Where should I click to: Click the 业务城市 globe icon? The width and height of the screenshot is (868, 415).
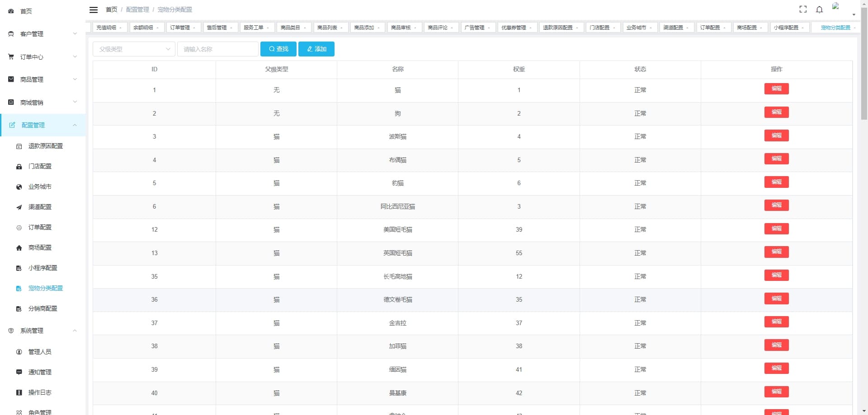19,187
